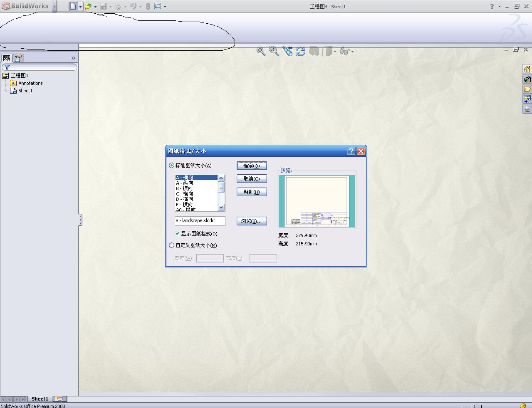Click the size list scrollbar down arrow
The height and width of the screenshot is (408, 532).
click(221, 207)
